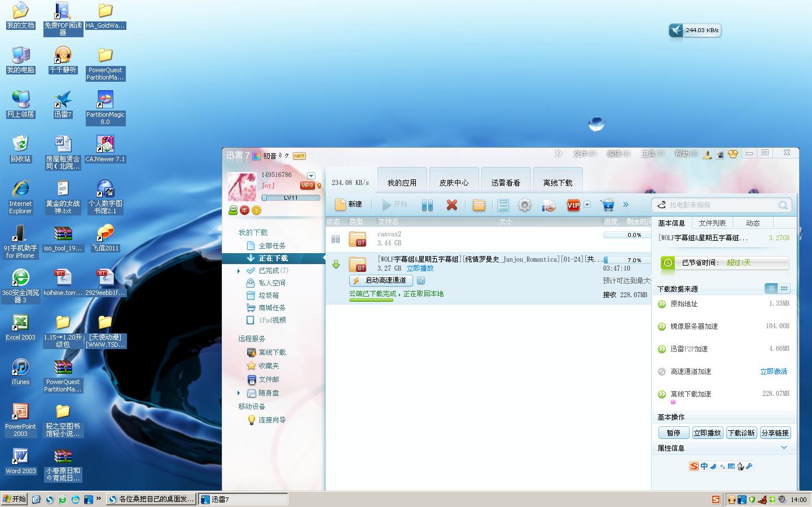Open the 工具 menu in Xunlei title bar
The height and width of the screenshot is (507, 812).
coord(652,153)
